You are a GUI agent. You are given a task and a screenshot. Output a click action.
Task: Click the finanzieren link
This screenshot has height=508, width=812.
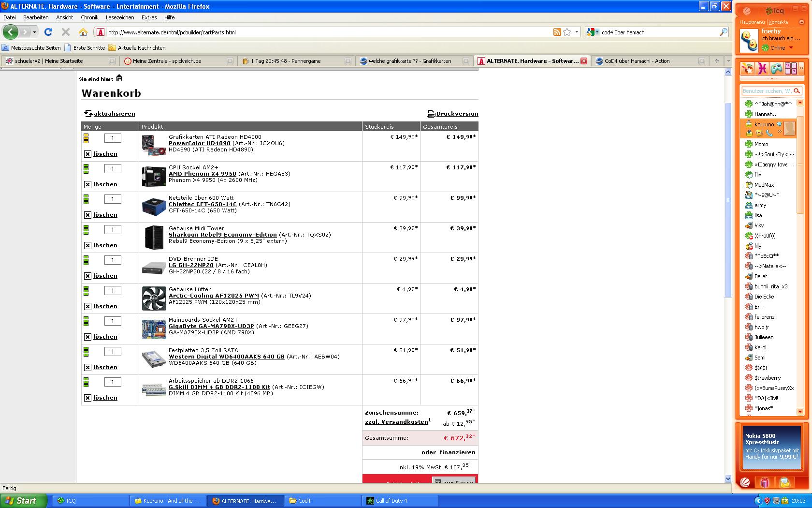pyautogui.click(x=458, y=452)
